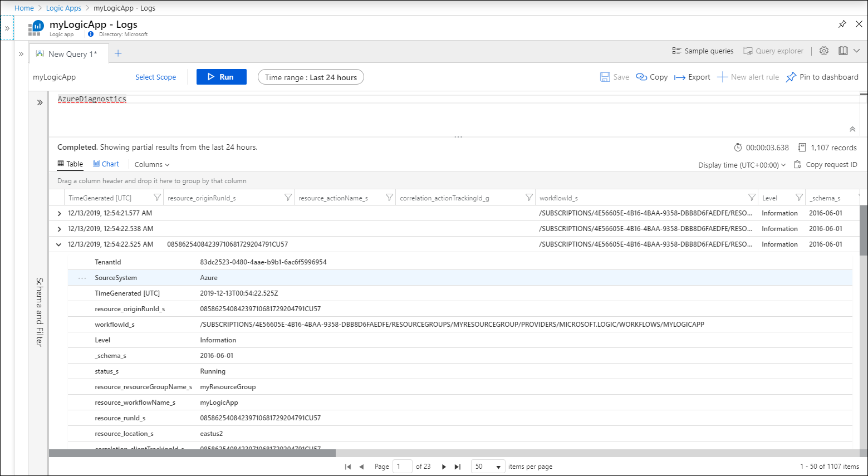
Task: Switch to the Chart view
Action: [x=106, y=164]
